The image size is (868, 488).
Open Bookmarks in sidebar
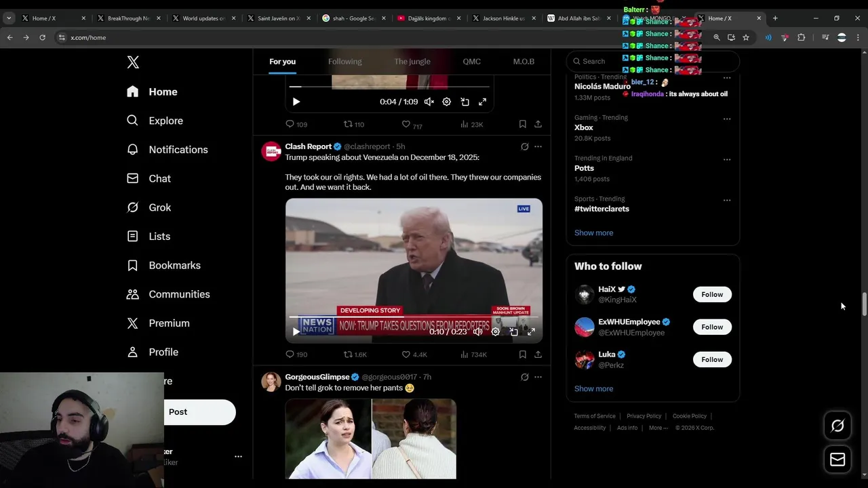163,265
